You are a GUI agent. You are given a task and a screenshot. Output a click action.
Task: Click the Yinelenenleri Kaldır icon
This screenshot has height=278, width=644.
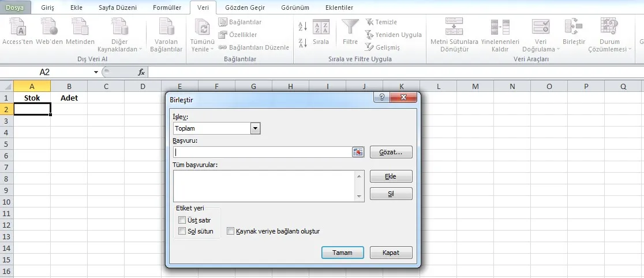coord(500,27)
